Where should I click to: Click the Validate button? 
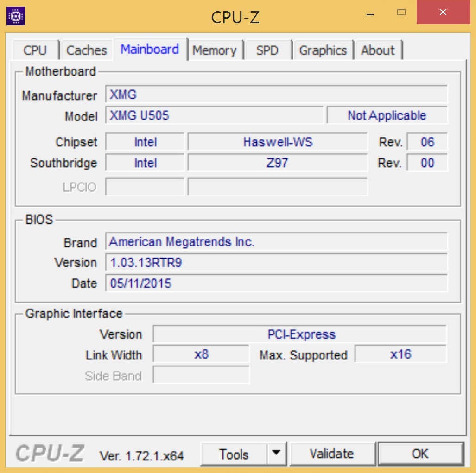(332, 454)
